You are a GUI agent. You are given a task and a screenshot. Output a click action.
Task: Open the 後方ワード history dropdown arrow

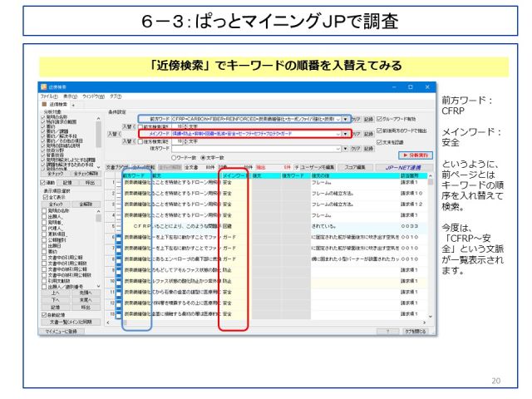(x=346, y=149)
